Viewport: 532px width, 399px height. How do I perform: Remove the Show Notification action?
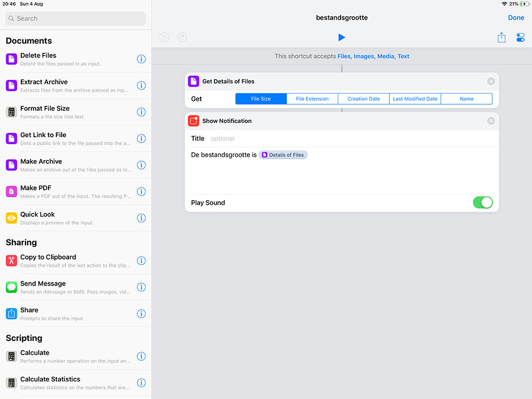point(491,121)
